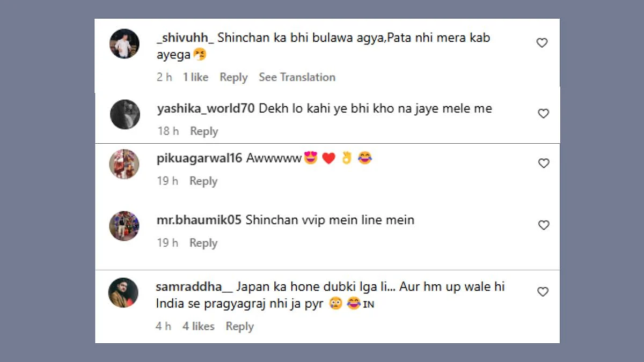Open _shivuhh_'s profile picture

click(x=125, y=44)
